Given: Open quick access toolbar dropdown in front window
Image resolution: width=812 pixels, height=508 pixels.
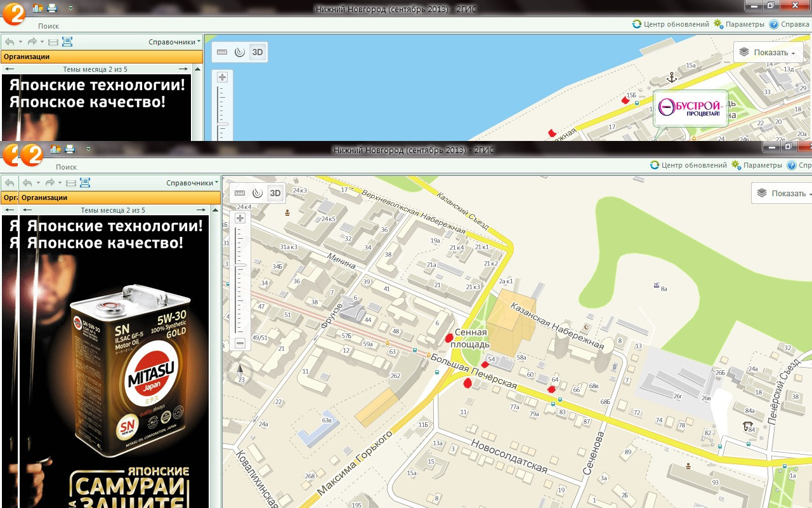Looking at the screenshot, I should pos(88,149).
